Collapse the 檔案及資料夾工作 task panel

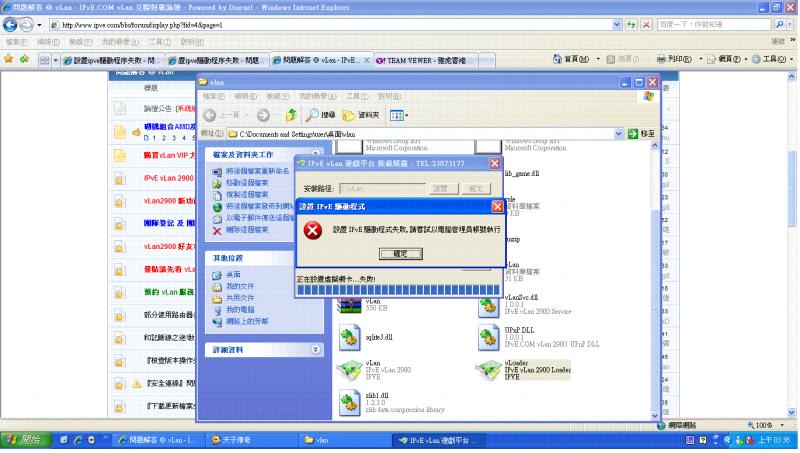(x=315, y=154)
